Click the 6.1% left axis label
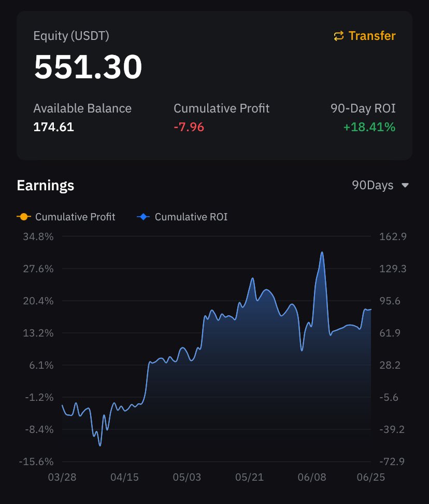The image size is (429, 504). click(41, 365)
